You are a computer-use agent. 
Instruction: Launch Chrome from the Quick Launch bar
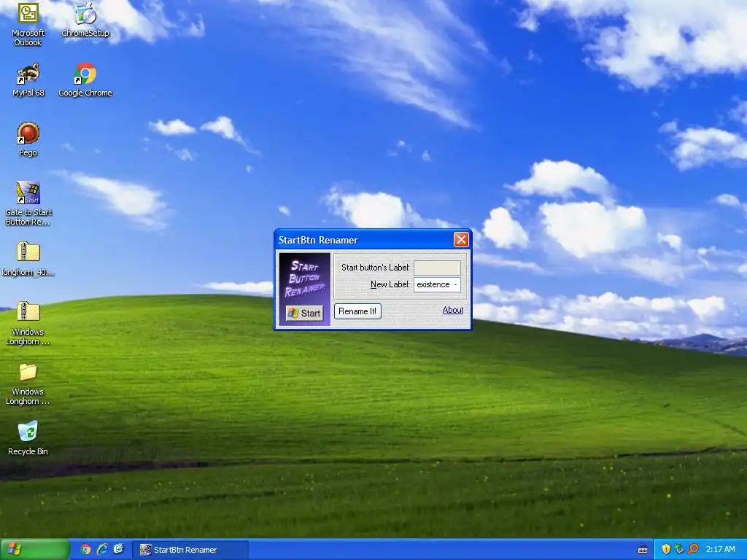tap(85, 550)
